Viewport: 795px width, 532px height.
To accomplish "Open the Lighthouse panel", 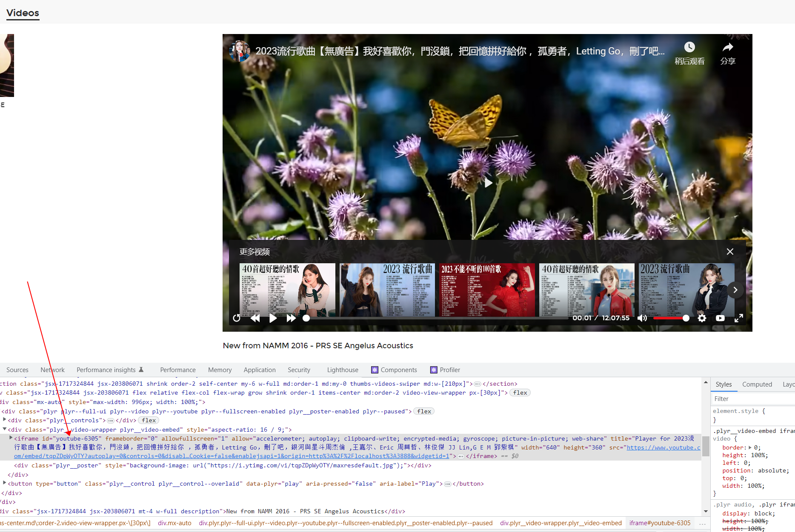I will tap(343, 370).
